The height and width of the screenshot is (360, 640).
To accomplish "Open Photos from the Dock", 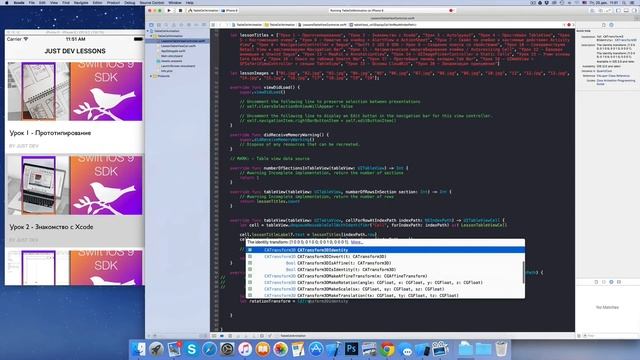I will click(280, 349).
